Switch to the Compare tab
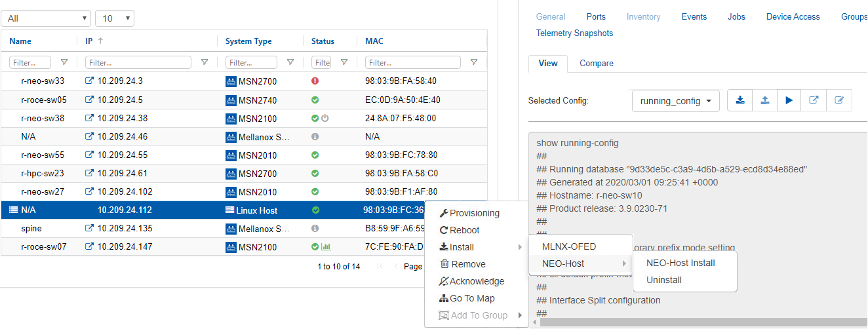The image size is (868, 329). pos(596,63)
